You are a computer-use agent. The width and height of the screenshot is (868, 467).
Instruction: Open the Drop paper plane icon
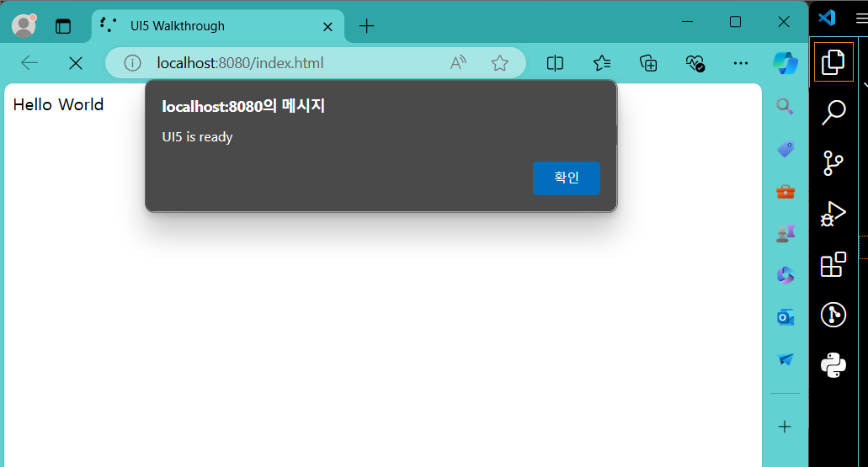[785, 359]
